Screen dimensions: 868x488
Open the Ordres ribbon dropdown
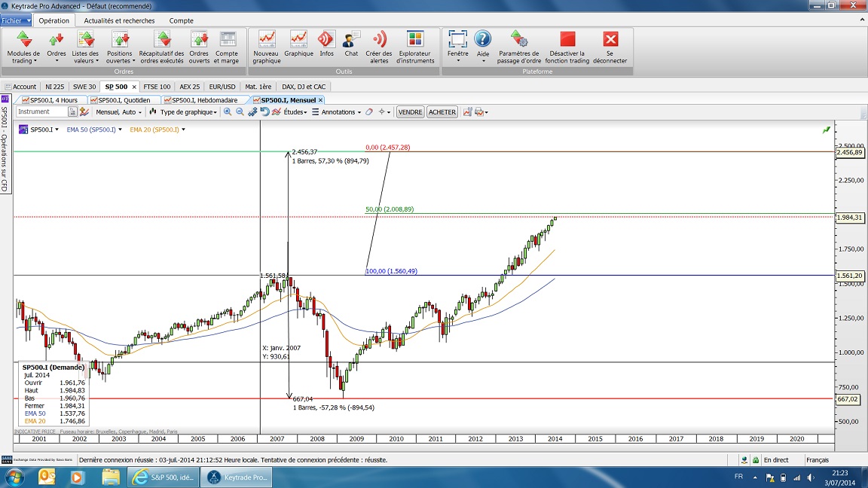click(56, 47)
